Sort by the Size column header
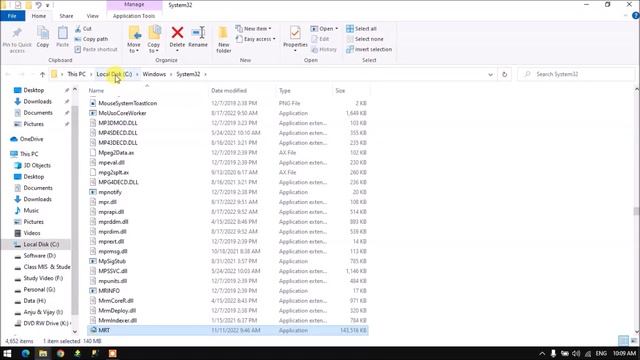 [x=340, y=91]
